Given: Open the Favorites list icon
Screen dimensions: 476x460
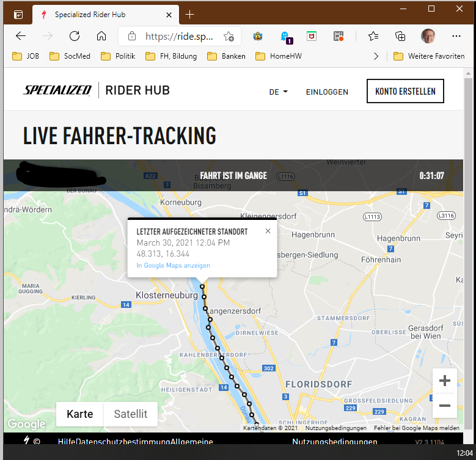Looking at the screenshot, I should (373, 37).
